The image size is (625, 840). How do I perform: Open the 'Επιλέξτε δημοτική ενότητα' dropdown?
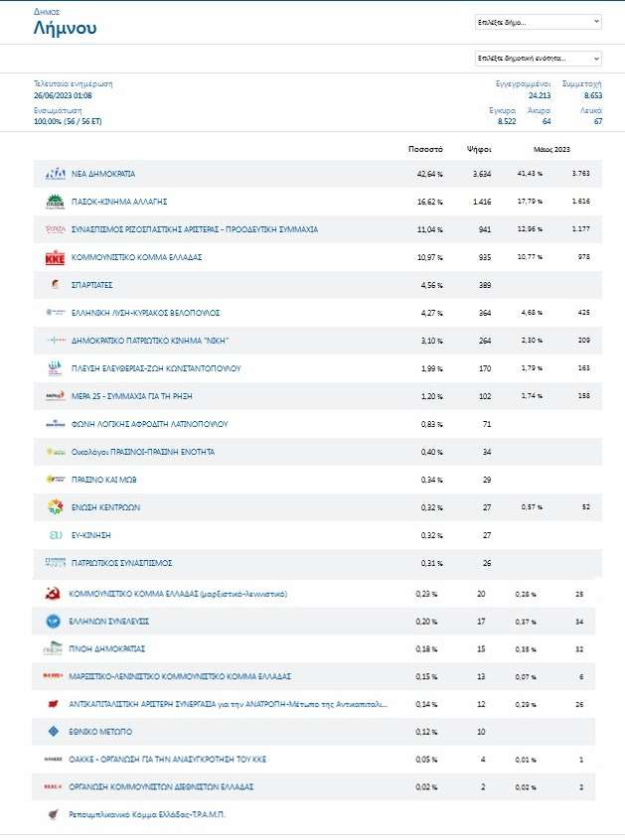coord(538,58)
